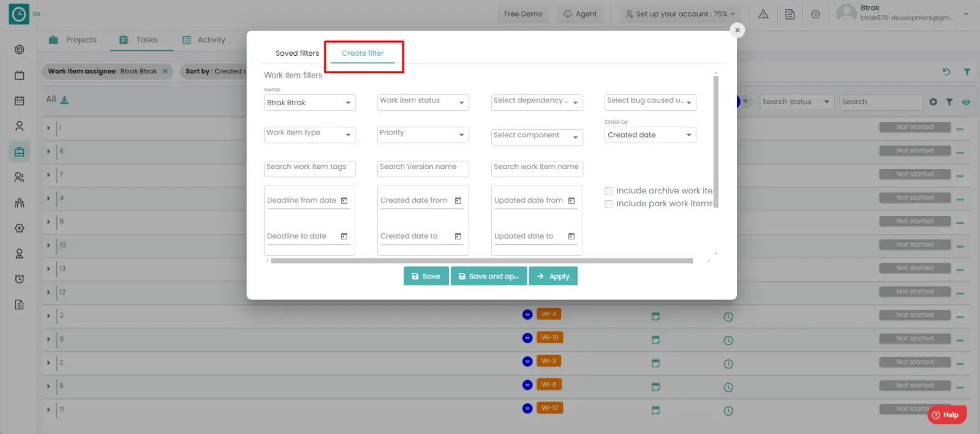The width and height of the screenshot is (980, 434).
Task: Enable Include archive work items checkbox
Action: pos(608,191)
